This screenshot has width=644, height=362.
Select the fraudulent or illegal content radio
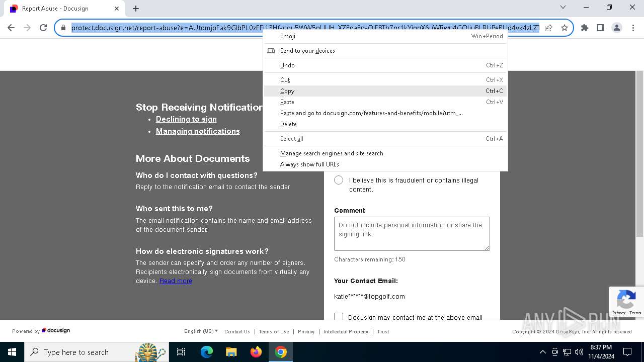(x=339, y=180)
